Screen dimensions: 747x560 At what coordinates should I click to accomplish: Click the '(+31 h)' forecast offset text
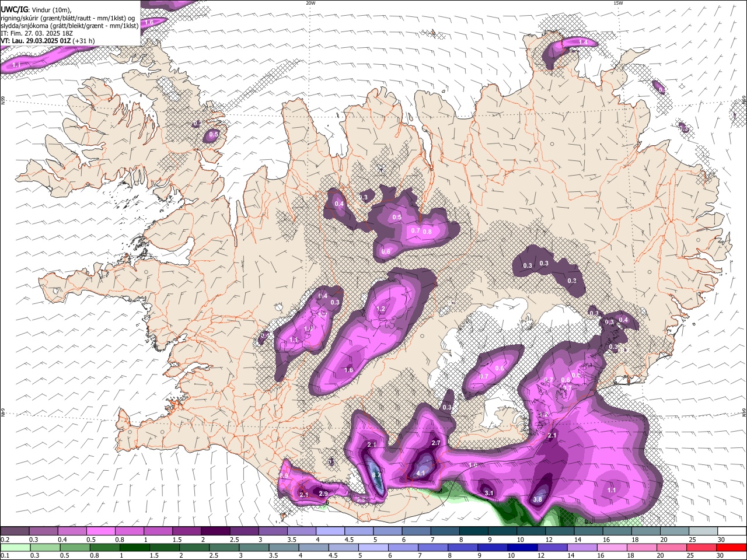(x=85, y=41)
